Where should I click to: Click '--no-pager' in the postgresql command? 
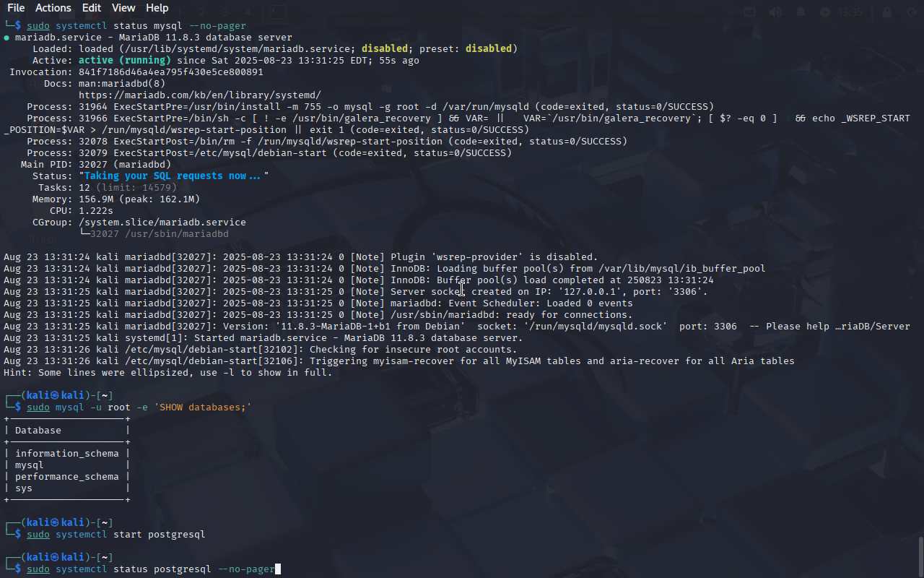click(246, 569)
